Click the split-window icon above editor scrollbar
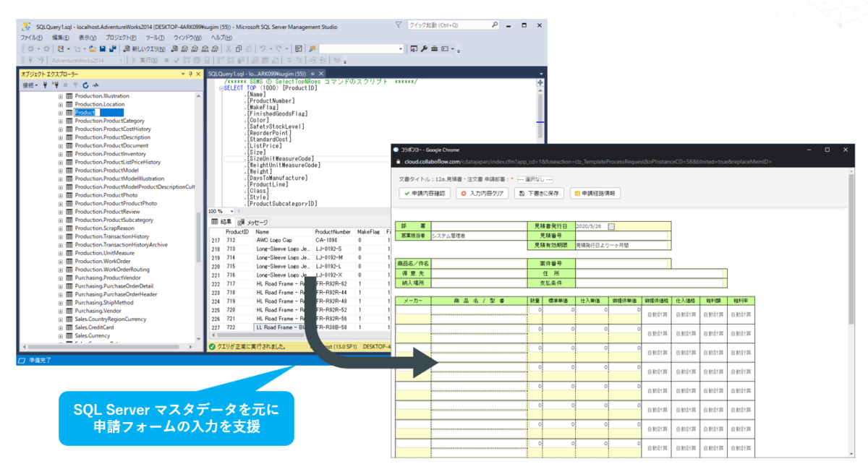This screenshot has height=464, width=868. [540, 83]
